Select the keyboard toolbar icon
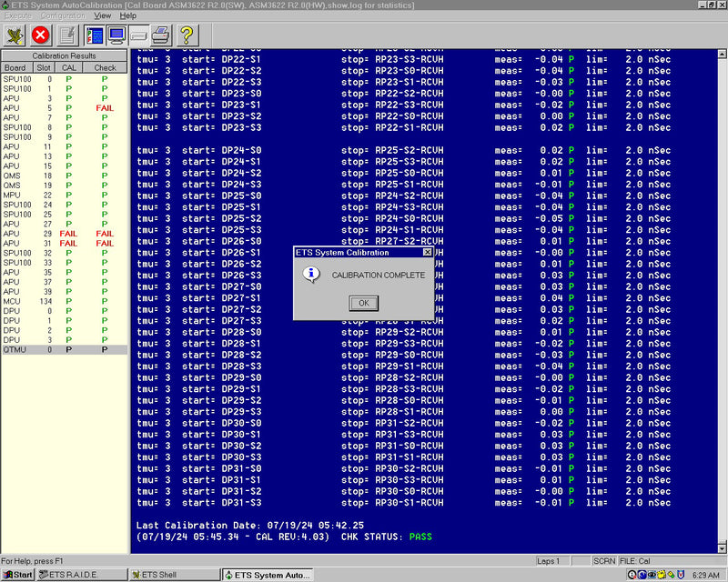This screenshot has height=582, width=728. coord(139,35)
